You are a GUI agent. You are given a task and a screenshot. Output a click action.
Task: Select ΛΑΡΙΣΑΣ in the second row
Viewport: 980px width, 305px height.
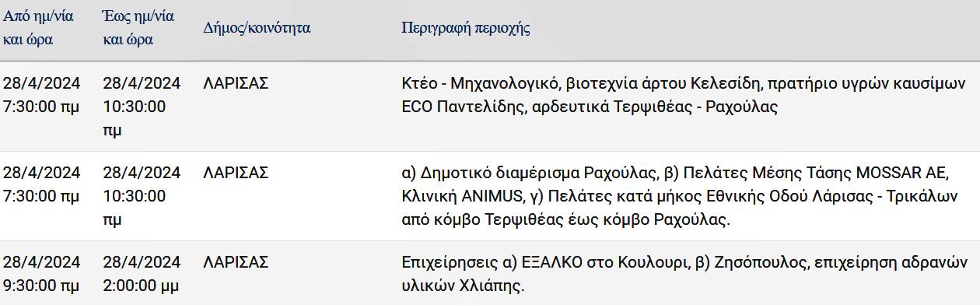(x=236, y=173)
